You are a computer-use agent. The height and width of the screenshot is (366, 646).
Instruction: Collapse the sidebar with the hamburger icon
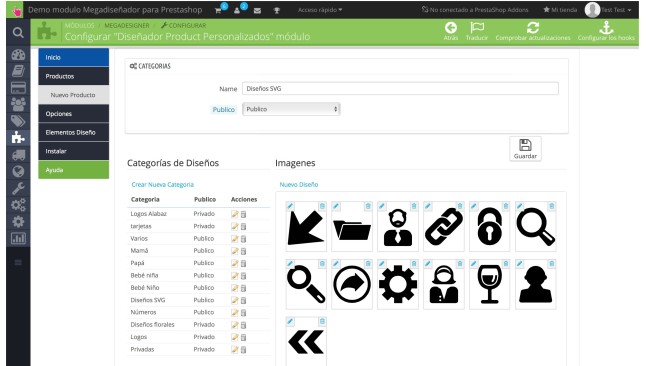click(18, 263)
